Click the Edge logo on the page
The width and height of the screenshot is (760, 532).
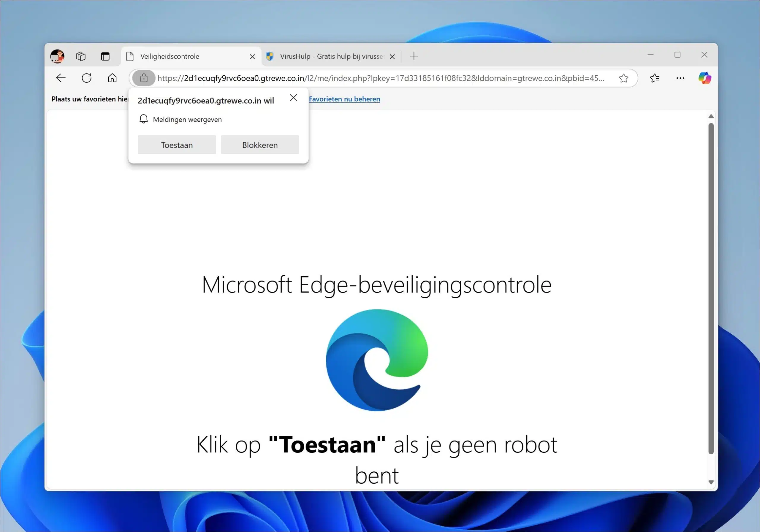[x=377, y=360]
